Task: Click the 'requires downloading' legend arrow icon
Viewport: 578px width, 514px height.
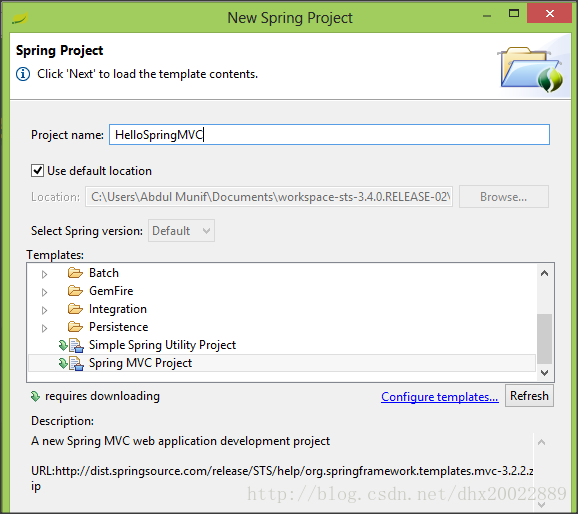Action: pos(35,396)
